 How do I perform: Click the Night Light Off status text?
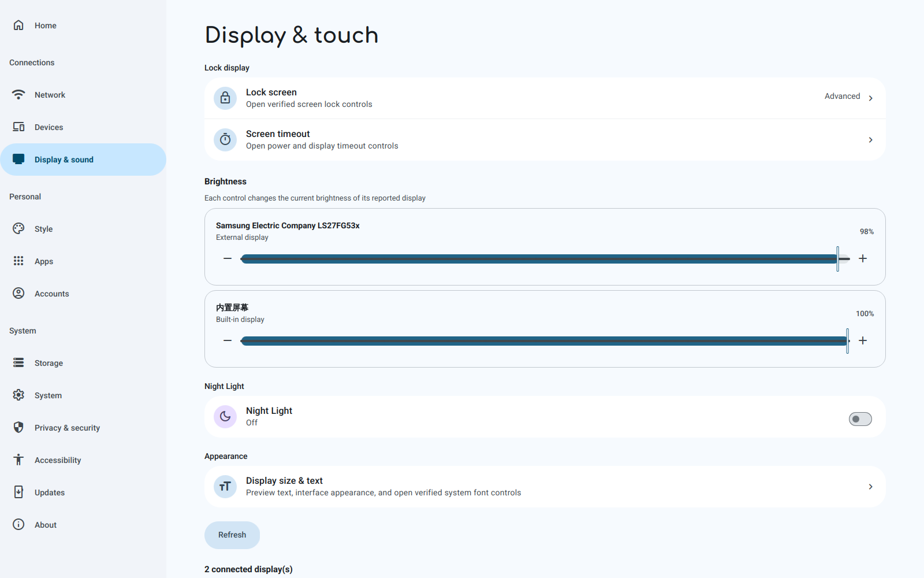click(252, 423)
